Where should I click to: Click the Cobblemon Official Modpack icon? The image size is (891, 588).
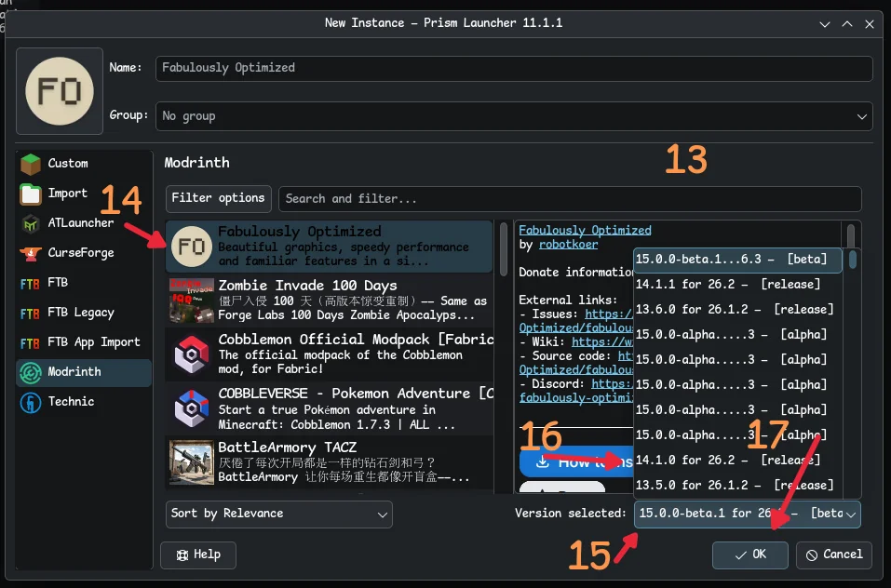click(192, 354)
